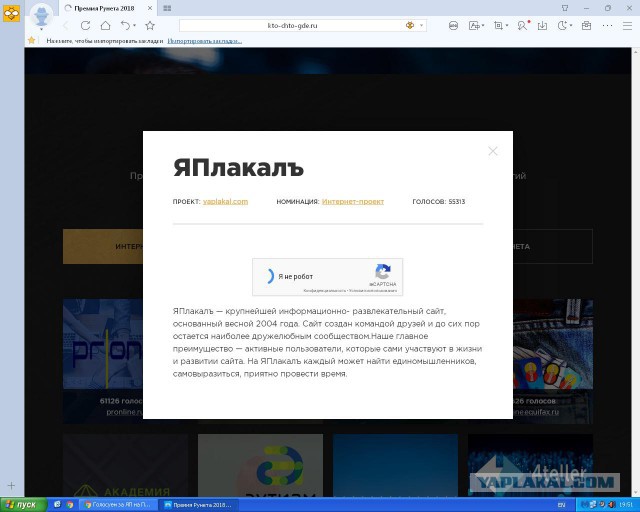The width and height of the screenshot is (640, 512).
Task: Open the reCAPTCHA privacy link
Action: [324, 291]
